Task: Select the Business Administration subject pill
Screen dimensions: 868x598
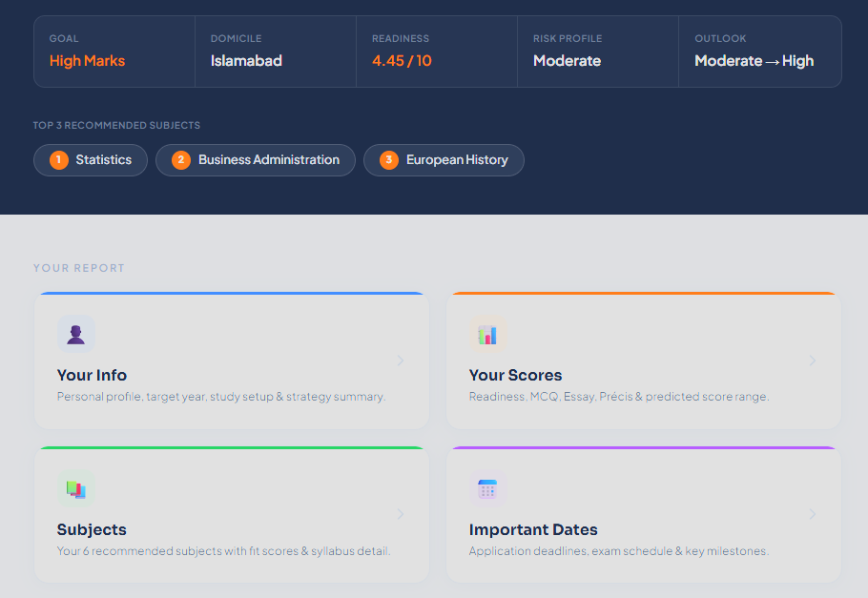Action: coord(256,160)
